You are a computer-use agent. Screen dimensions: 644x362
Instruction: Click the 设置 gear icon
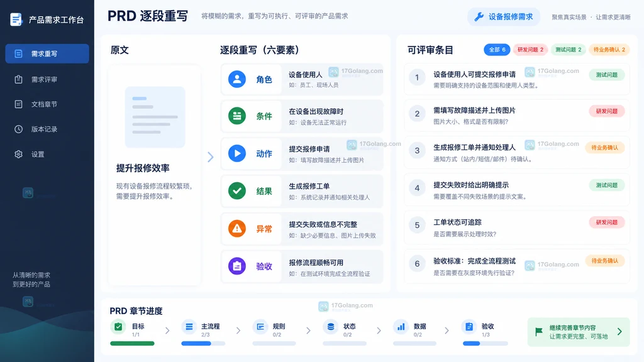tap(18, 155)
